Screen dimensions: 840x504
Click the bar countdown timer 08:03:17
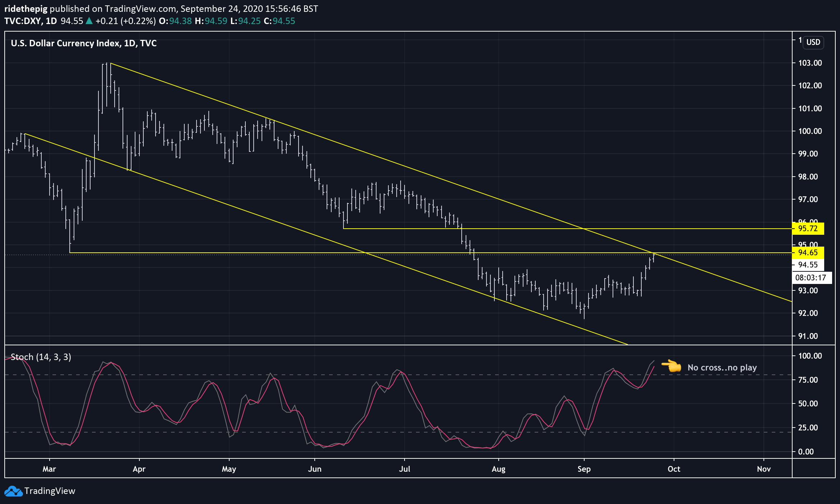click(812, 277)
